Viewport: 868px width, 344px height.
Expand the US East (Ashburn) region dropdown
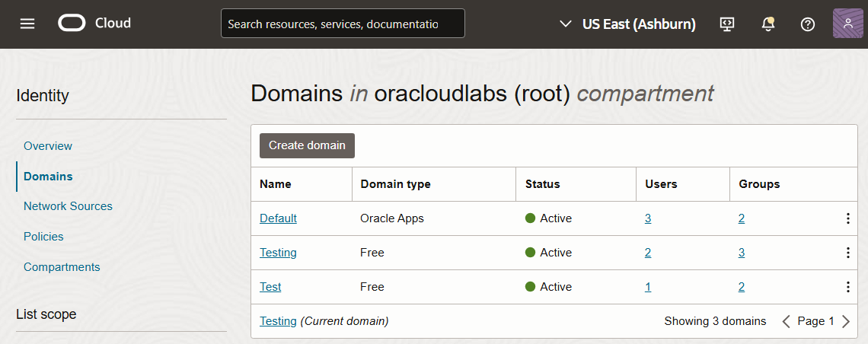[x=628, y=24]
